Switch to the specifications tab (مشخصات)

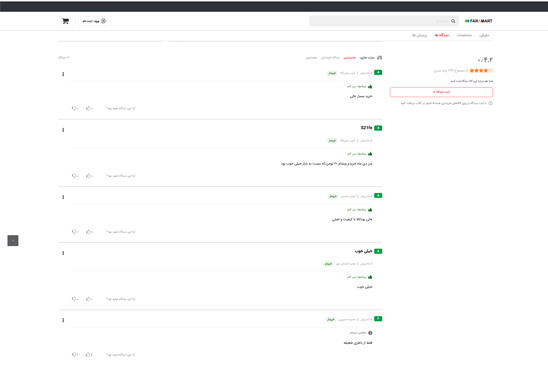tap(464, 35)
